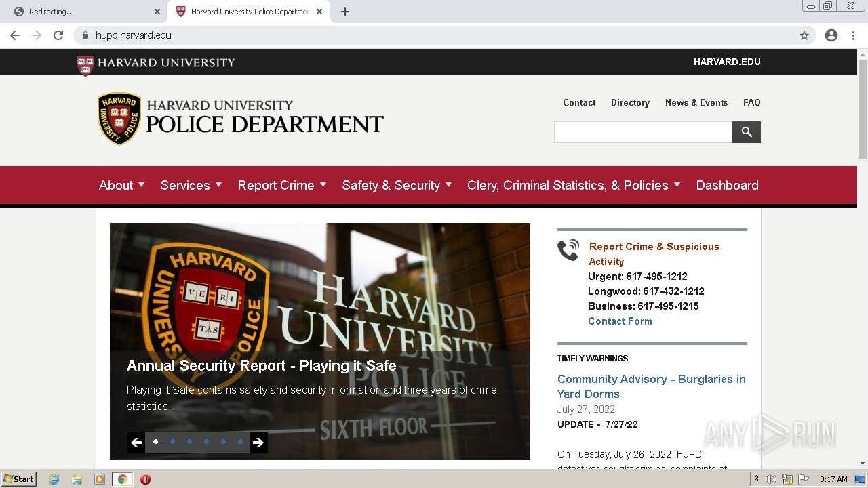This screenshot has width=868, height=488.
Task: Expand the Safety & Security menu
Action: 397,185
